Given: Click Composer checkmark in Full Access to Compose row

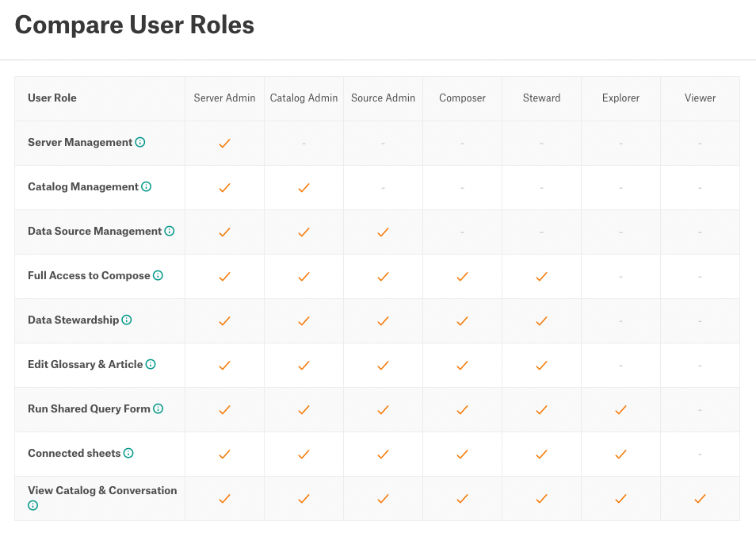Looking at the screenshot, I should tap(462, 276).
